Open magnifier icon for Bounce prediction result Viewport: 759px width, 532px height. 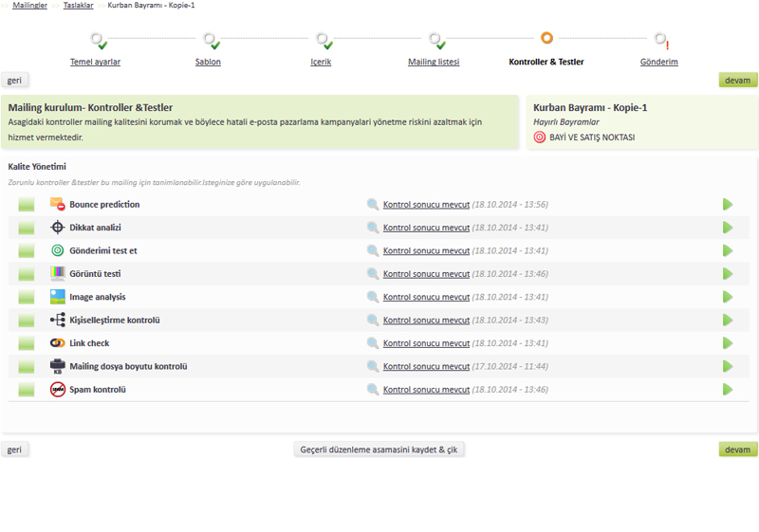(373, 205)
